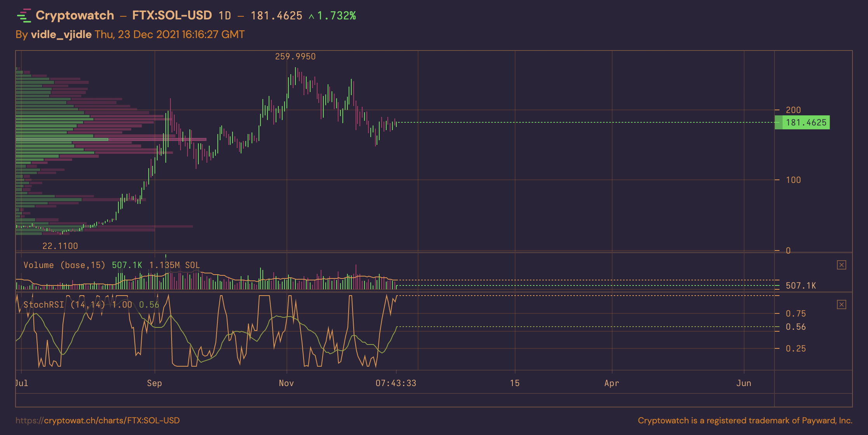Click the Jun label on time axis

(744, 383)
